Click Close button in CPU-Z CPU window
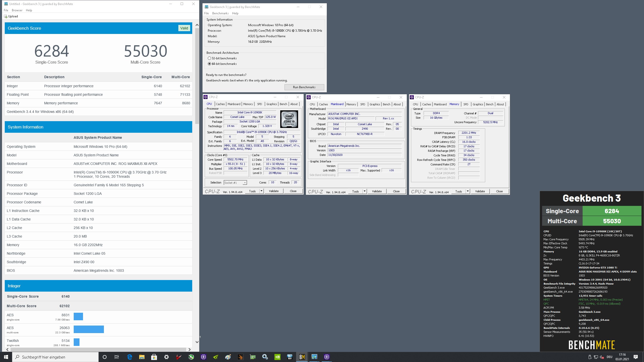 (x=293, y=191)
